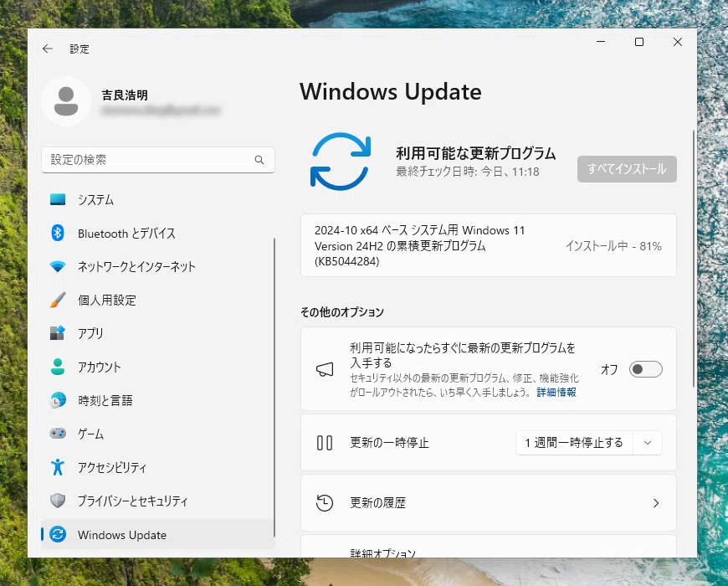
Task: Click the paintbrush icon for 個人用設定
Action: [x=58, y=300]
